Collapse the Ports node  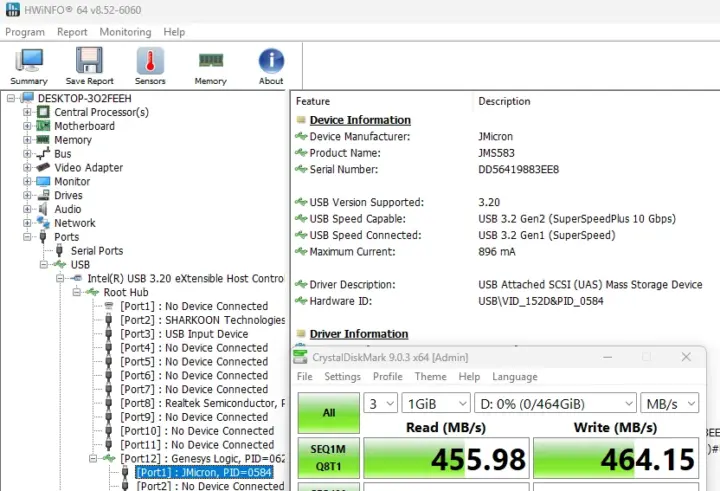point(27,237)
